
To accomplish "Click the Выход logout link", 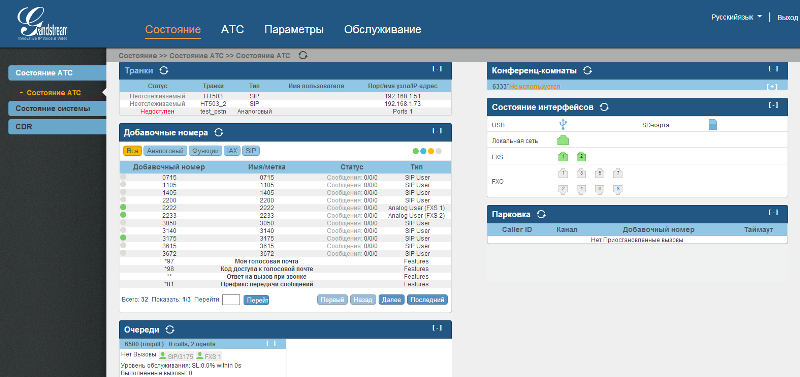I will tap(788, 17).
